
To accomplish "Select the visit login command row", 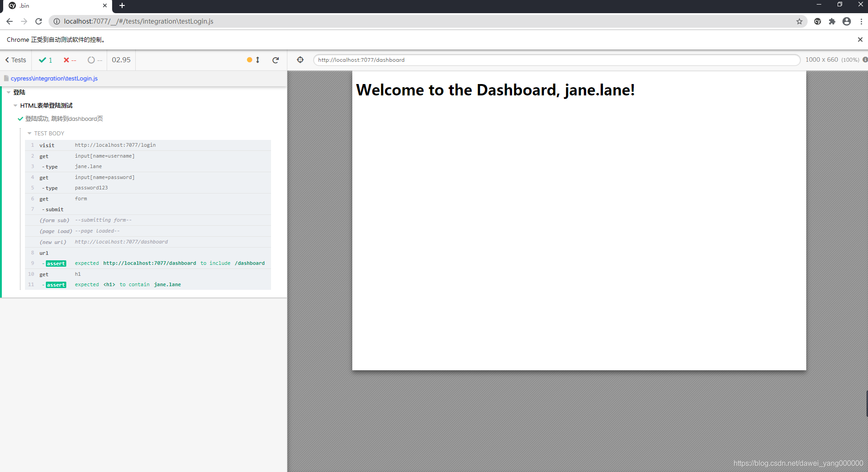I will click(x=148, y=145).
